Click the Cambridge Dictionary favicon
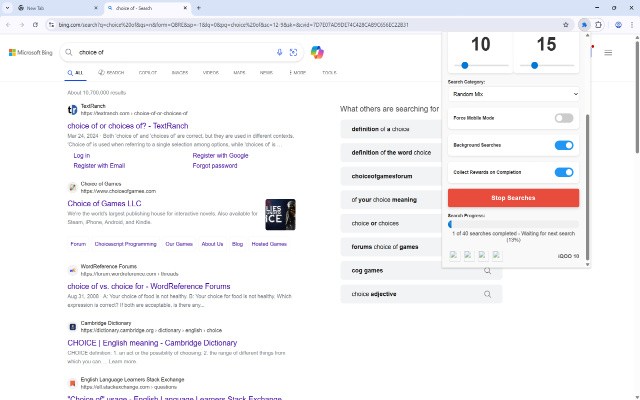This screenshot has width=640, height=400. coord(72,327)
